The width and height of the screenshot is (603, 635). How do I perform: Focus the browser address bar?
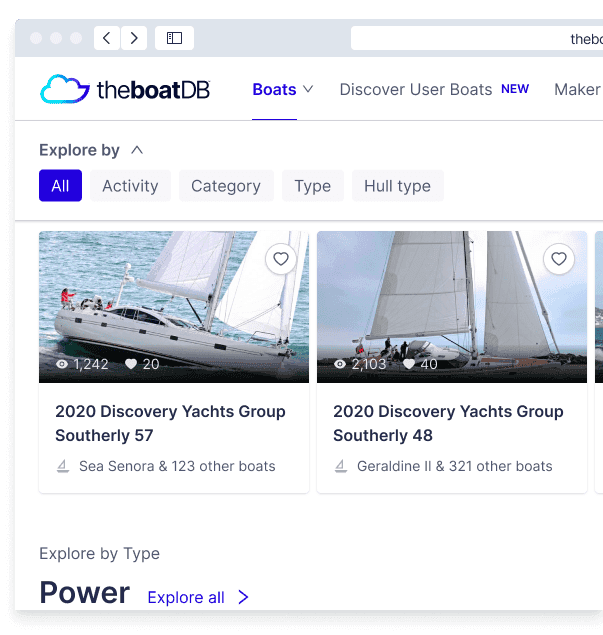coord(477,38)
